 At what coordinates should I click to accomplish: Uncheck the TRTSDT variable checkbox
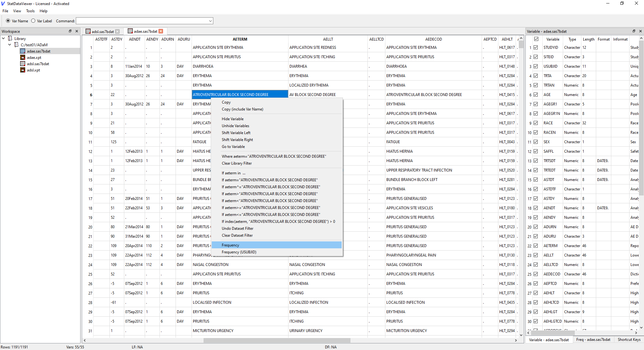coord(536,161)
